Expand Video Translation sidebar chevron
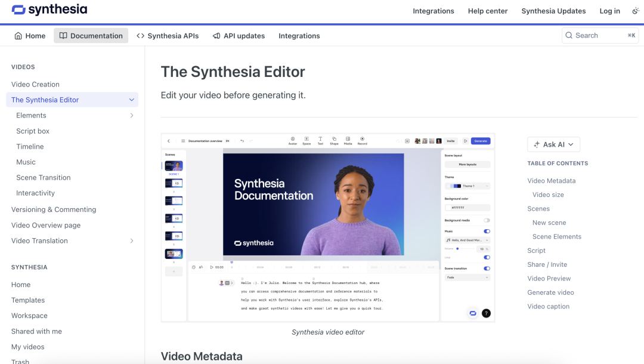This screenshot has height=364, width=644. (x=131, y=240)
